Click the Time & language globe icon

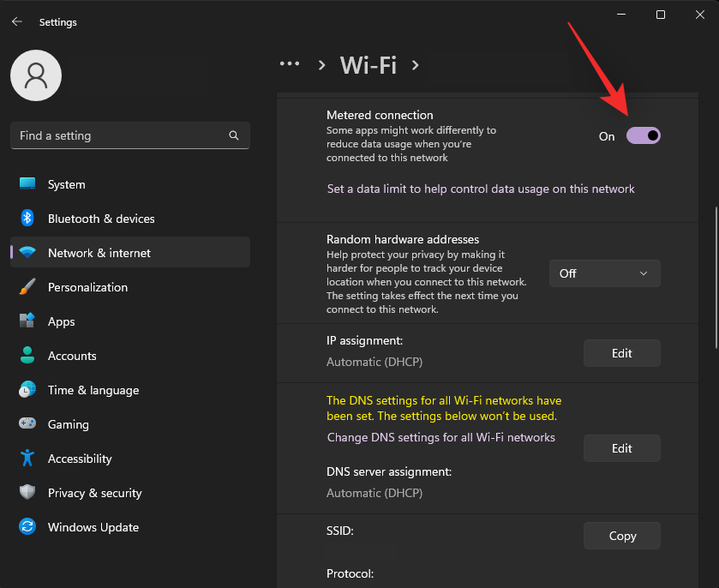pyautogui.click(x=27, y=390)
